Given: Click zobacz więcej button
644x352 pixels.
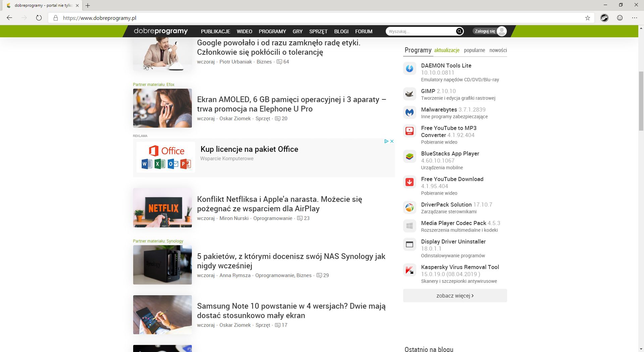Looking at the screenshot, I should [x=455, y=296].
